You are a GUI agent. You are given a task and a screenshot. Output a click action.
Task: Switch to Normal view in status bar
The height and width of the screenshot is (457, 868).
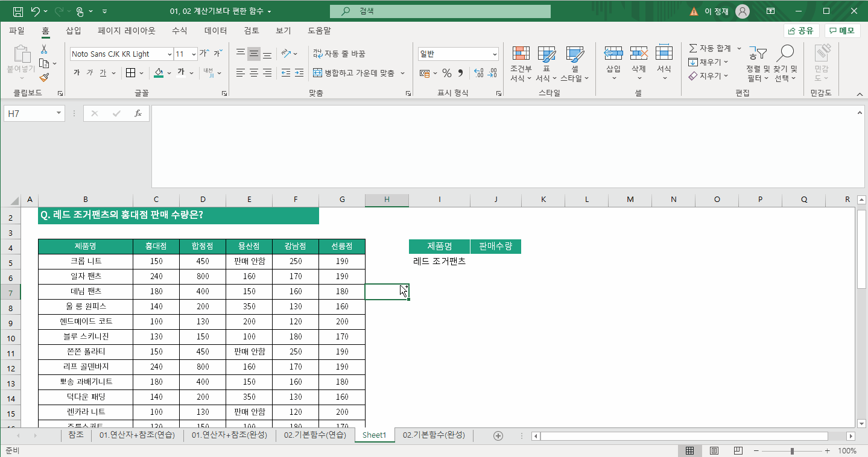point(690,450)
